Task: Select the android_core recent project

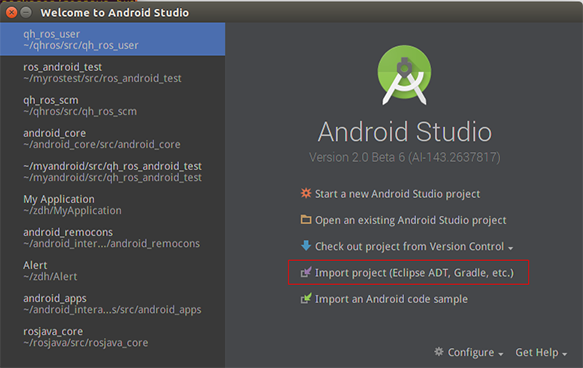Action: pyautogui.click(x=112, y=139)
